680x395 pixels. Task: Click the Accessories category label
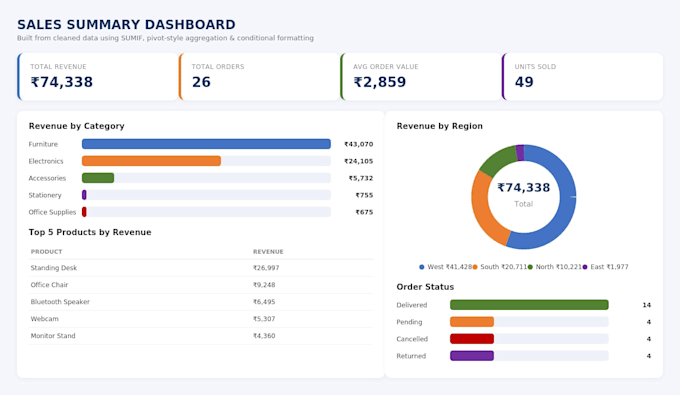[x=47, y=178]
